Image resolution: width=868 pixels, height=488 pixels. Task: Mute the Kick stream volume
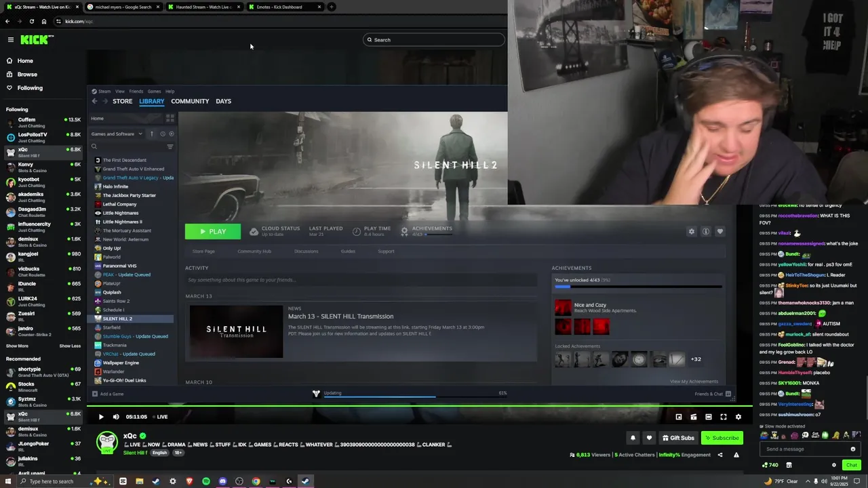[116, 417]
